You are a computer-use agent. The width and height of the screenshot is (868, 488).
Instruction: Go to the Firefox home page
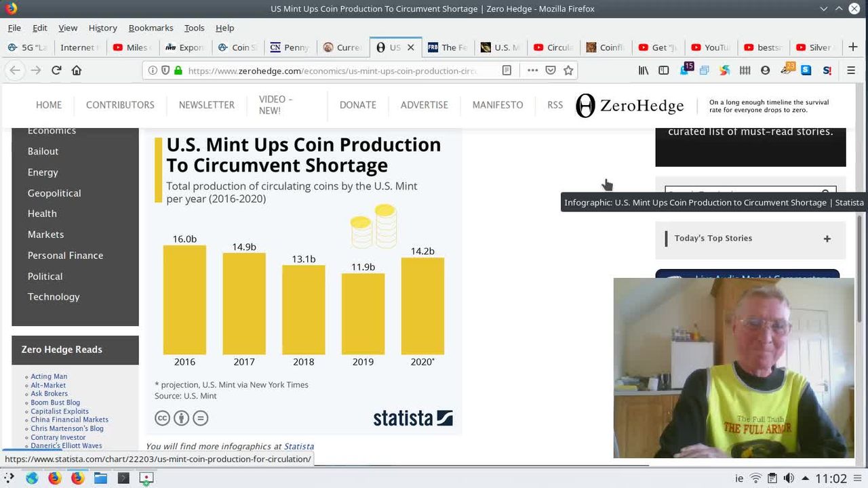tap(77, 70)
